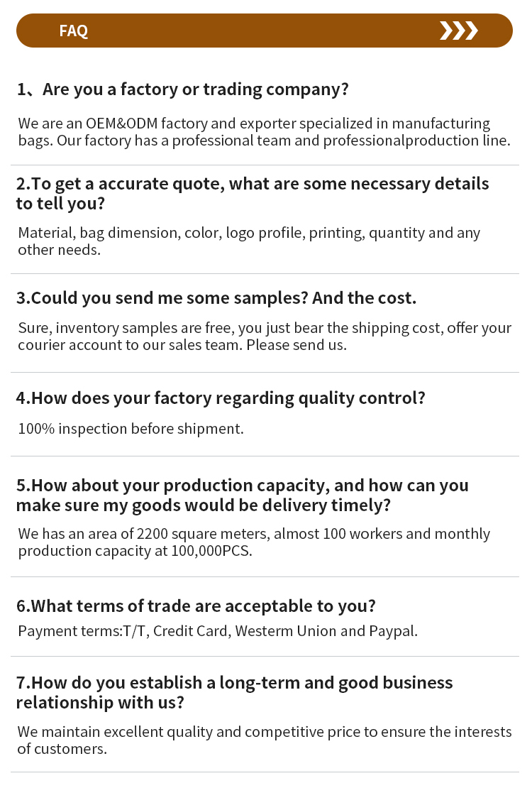This screenshot has height=788, width=532.
Task: Select question 5 about production capacity
Action: pos(242,495)
